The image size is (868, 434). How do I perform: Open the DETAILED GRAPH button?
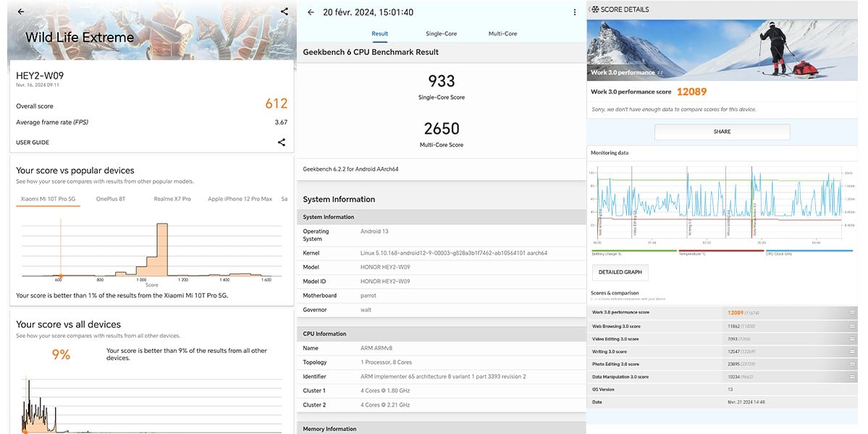620,272
